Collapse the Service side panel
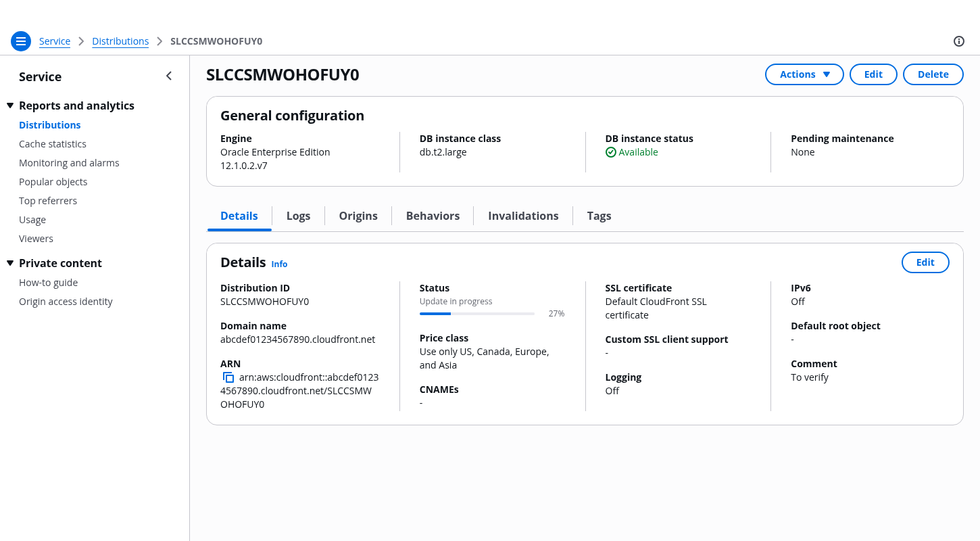980x541 pixels. pos(169,76)
